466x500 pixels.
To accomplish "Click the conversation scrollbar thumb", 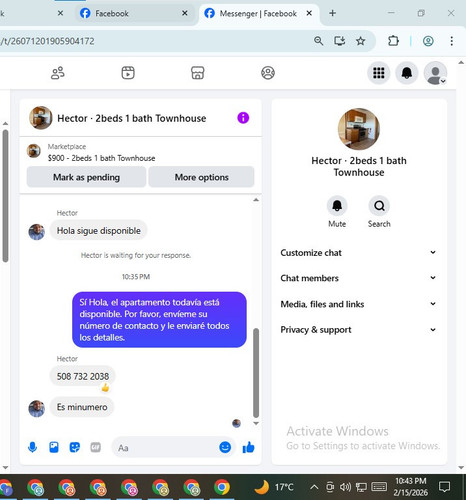I will click(x=256, y=373).
